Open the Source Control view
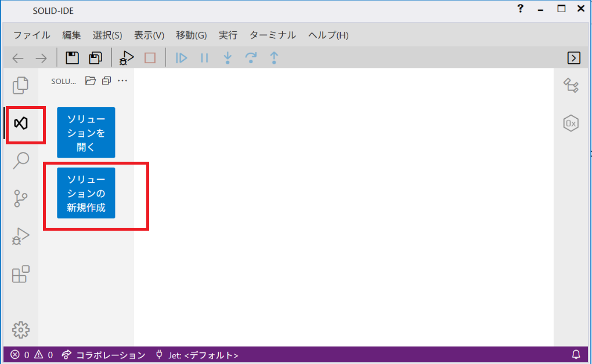 coord(21,198)
